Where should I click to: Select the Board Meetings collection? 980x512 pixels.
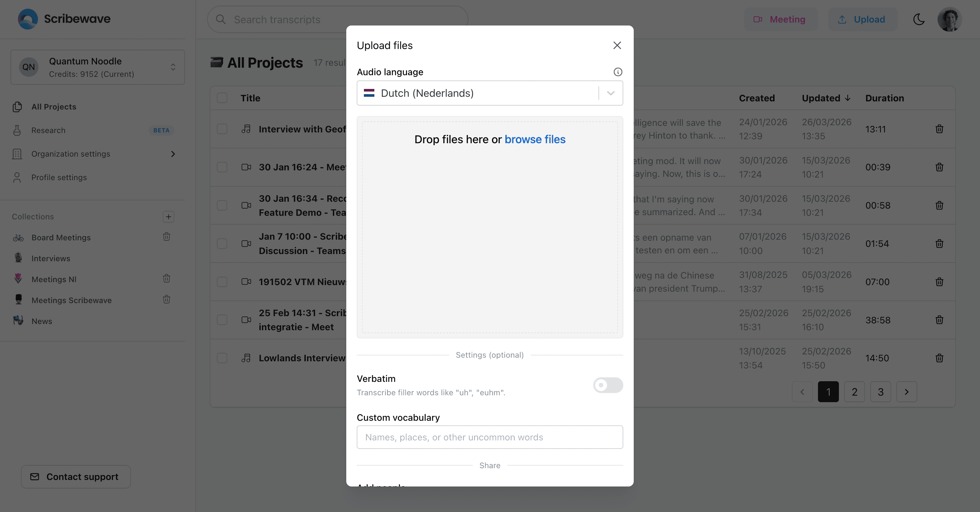pyautogui.click(x=61, y=237)
